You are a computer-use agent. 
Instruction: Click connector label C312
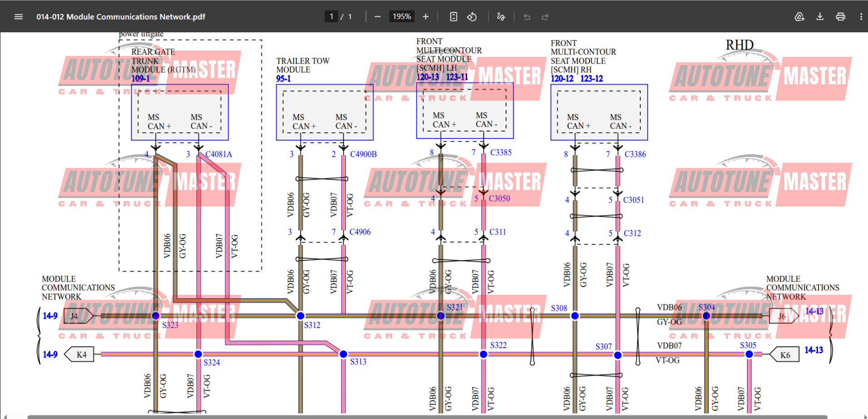tap(632, 233)
